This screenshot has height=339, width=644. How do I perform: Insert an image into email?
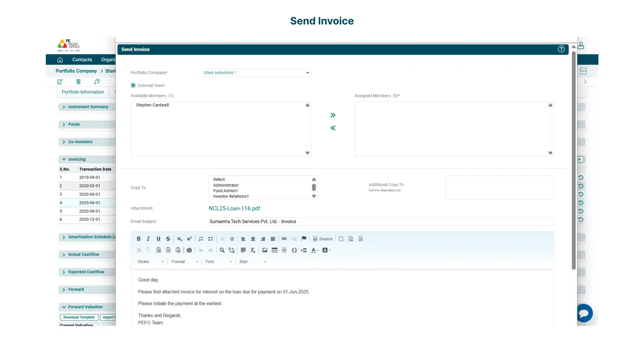(x=265, y=250)
